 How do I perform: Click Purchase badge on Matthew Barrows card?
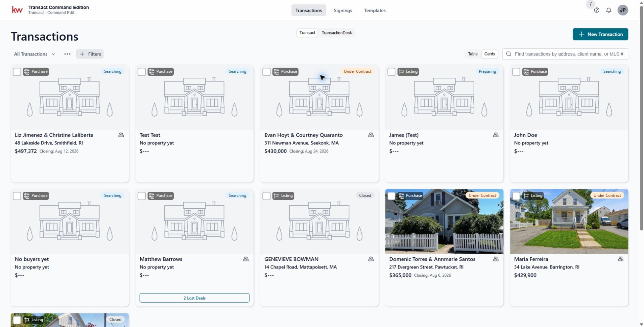(161, 196)
